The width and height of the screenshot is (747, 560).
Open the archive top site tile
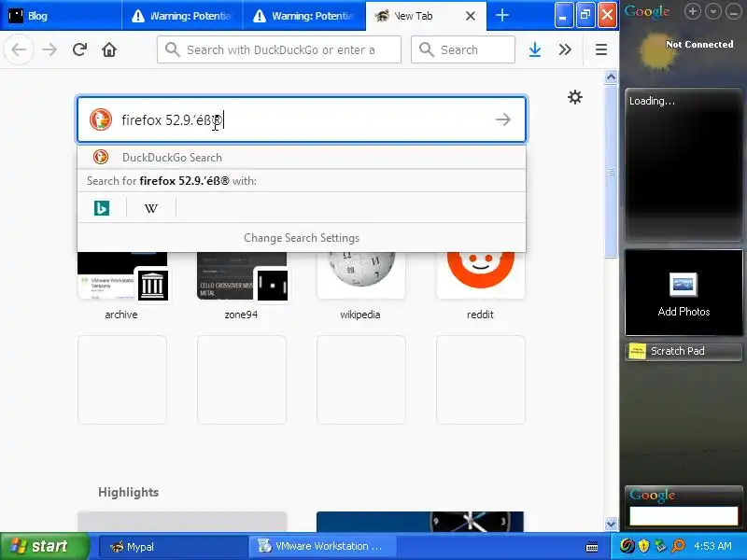pyautogui.click(x=122, y=285)
